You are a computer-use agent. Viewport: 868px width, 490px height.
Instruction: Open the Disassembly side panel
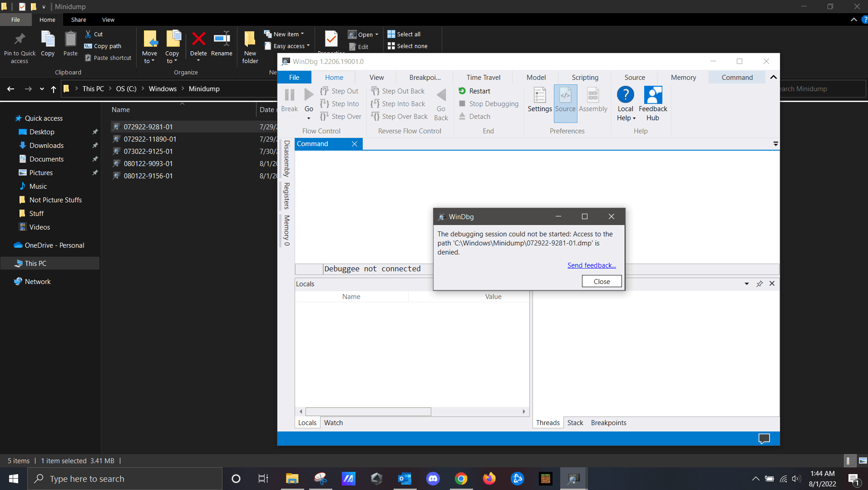click(x=287, y=158)
